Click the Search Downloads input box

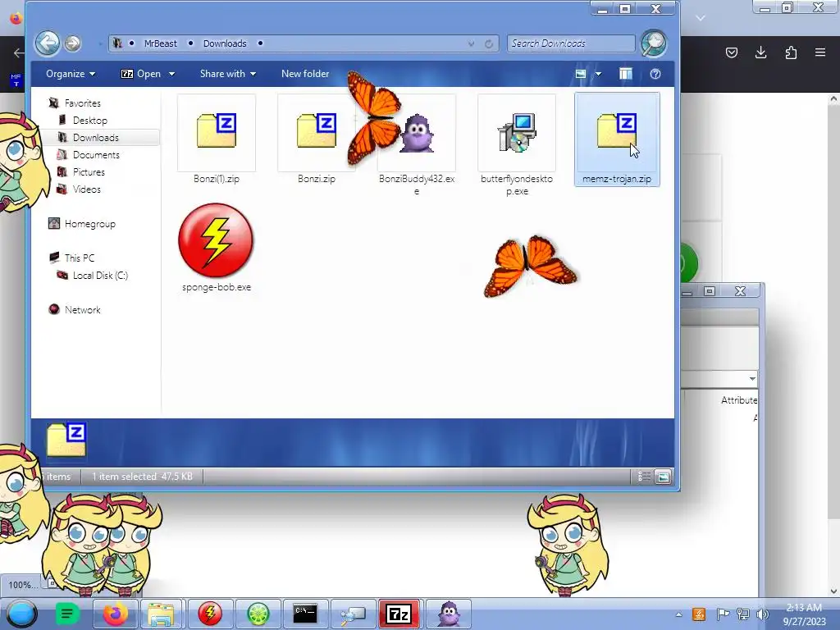pyautogui.click(x=571, y=43)
